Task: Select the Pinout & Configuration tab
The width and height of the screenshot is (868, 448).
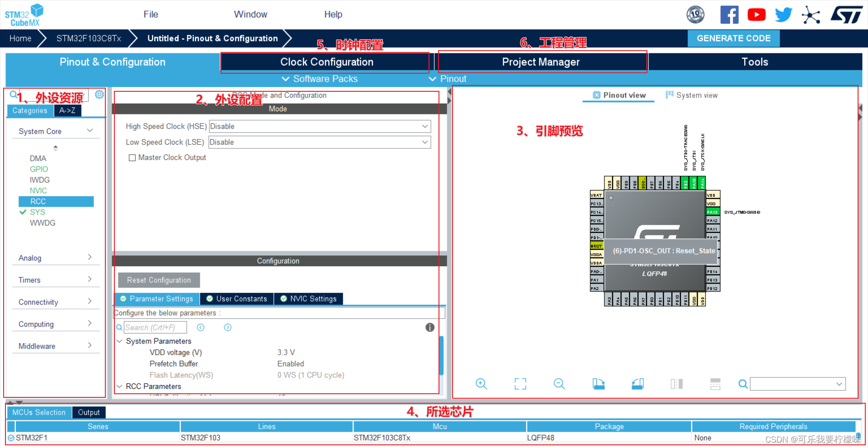Action: click(x=113, y=62)
